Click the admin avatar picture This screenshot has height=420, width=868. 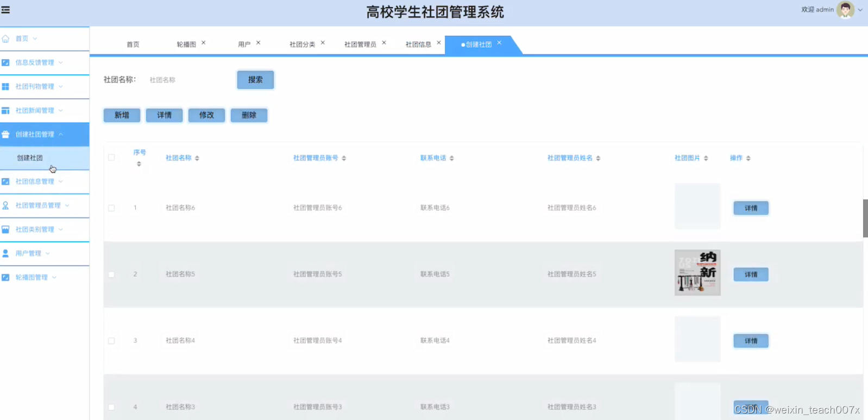click(x=845, y=10)
